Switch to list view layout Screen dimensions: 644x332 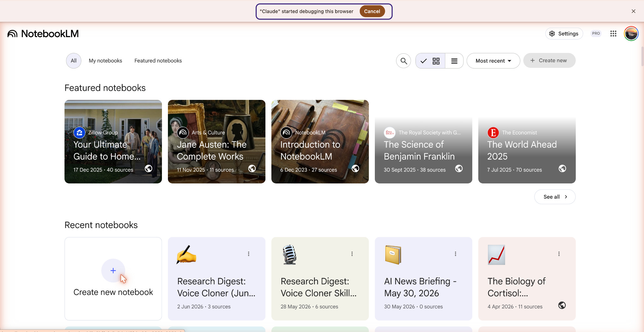454,61
